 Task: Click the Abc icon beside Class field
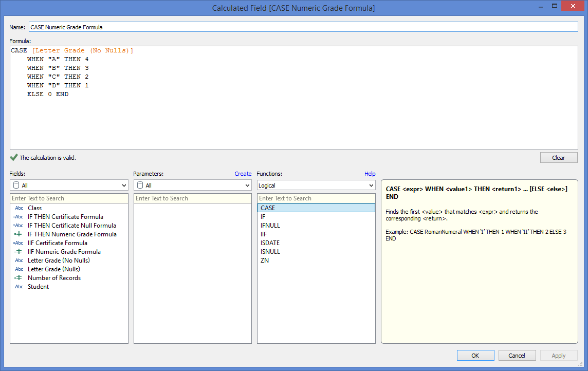[x=19, y=208]
